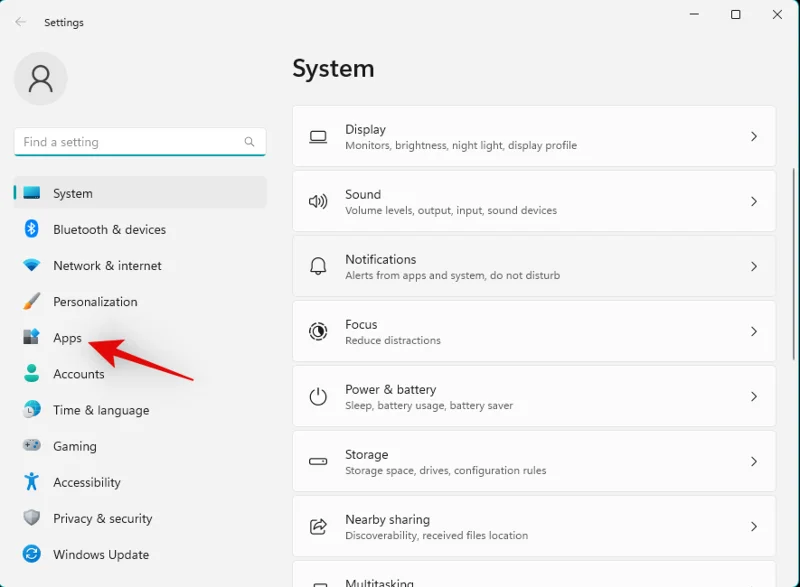Select Apps in the sidebar menu
The width and height of the screenshot is (800, 587).
66,337
